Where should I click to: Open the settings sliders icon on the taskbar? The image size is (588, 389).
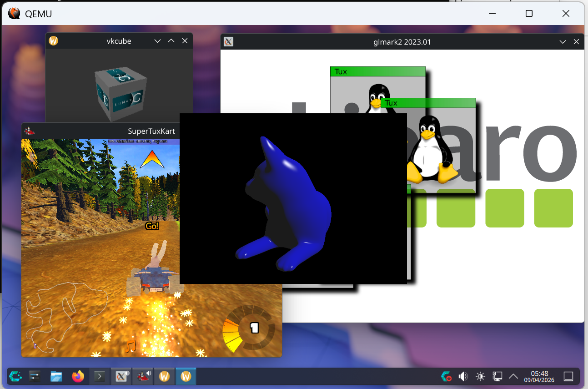coord(34,376)
